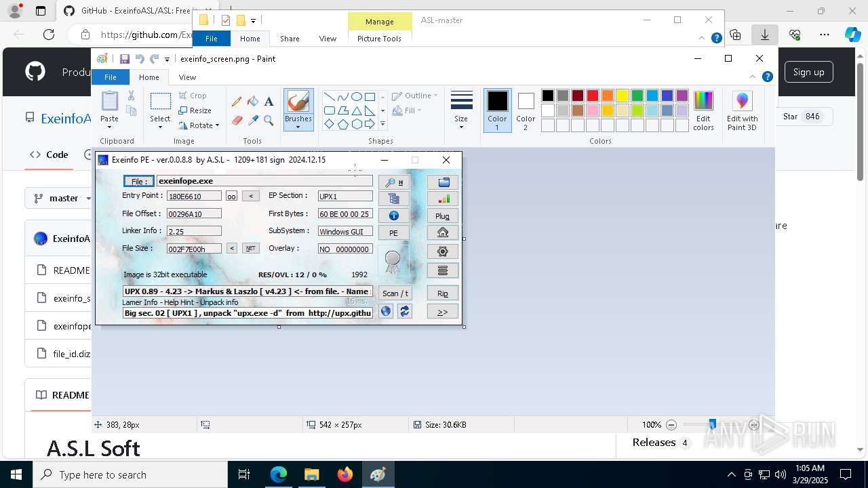Choose the Rectangle shape in Shapes gallery
The width and height of the screenshot is (868, 488).
tap(370, 97)
